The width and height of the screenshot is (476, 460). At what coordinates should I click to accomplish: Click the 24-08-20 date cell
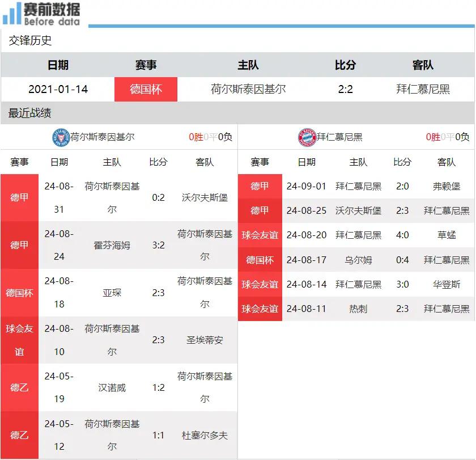(x=307, y=235)
